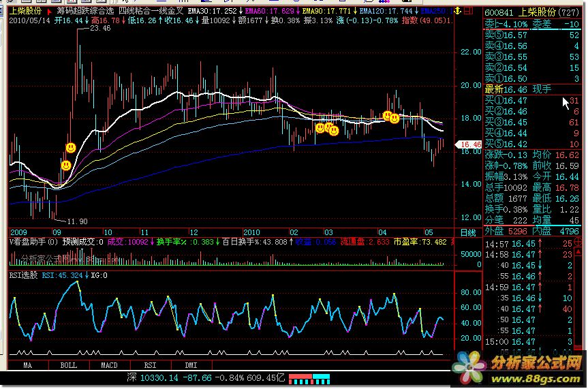588x389 pixels.
Task: Click the 分笔 tick detail label
Action: tap(494, 220)
